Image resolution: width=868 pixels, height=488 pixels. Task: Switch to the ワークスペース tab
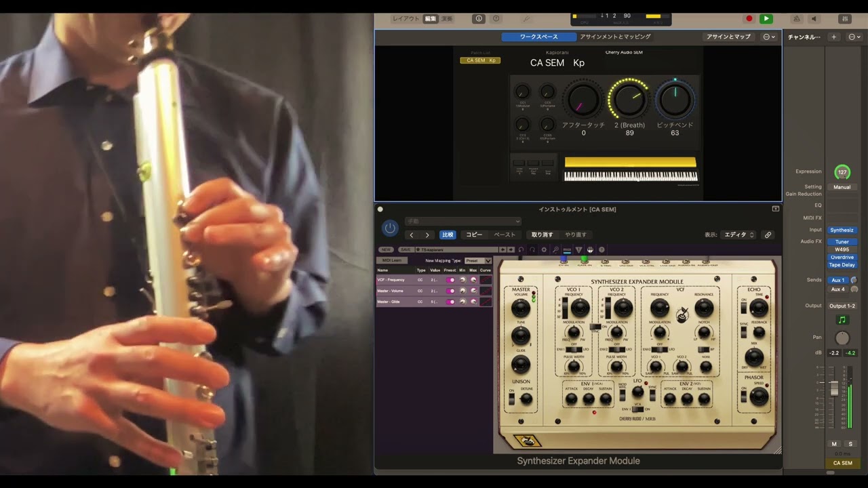[x=539, y=37]
